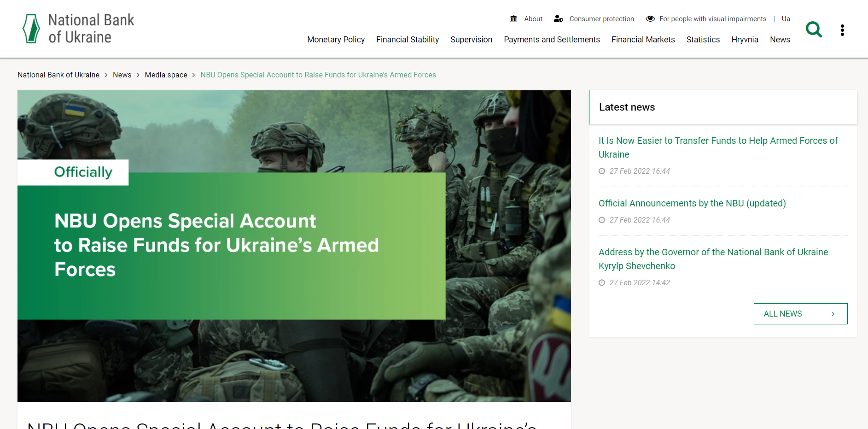Click the breadcrumb chevron after Media space
Viewport: 868px width, 429px height.
pyautogui.click(x=193, y=75)
